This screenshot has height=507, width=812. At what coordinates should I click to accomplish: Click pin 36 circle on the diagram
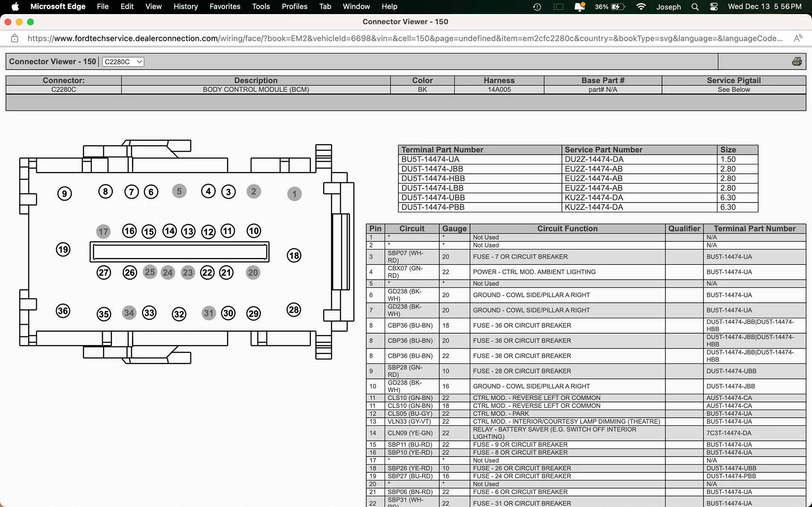click(x=63, y=311)
